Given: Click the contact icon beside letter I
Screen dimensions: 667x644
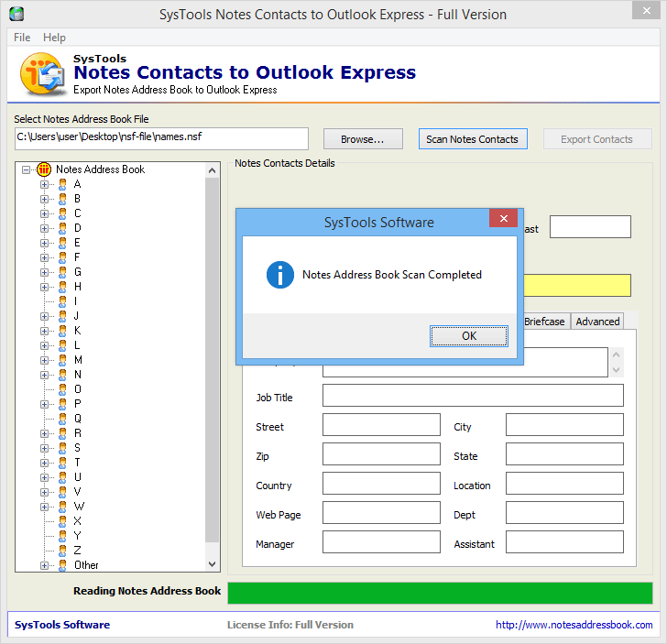Looking at the screenshot, I should 62,301.
